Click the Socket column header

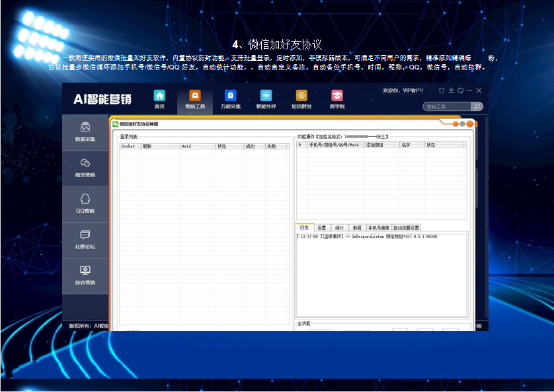point(130,146)
